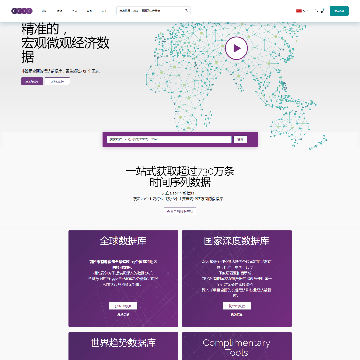
Task: Open the first header navigation menu item
Action: (x=44, y=11)
